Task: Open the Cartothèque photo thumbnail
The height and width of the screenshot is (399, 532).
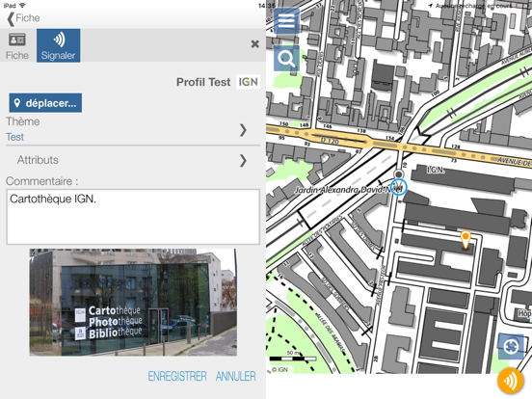Action: pyautogui.click(x=133, y=303)
